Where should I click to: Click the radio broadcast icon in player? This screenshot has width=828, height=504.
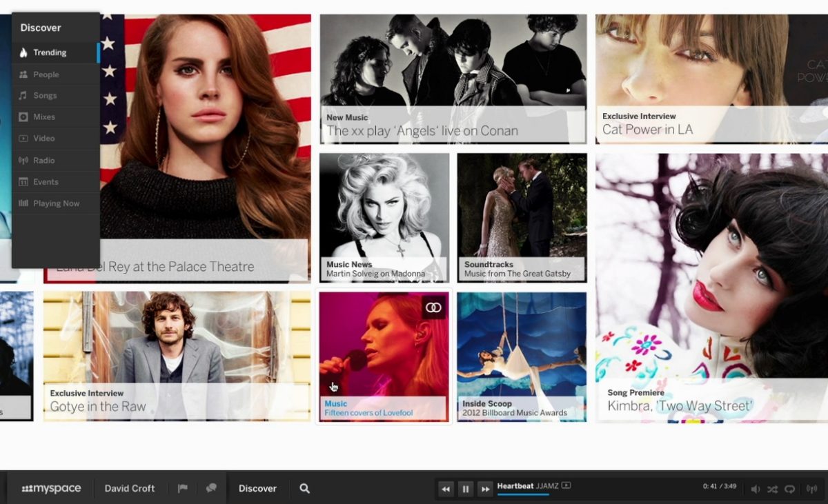[x=811, y=489]
